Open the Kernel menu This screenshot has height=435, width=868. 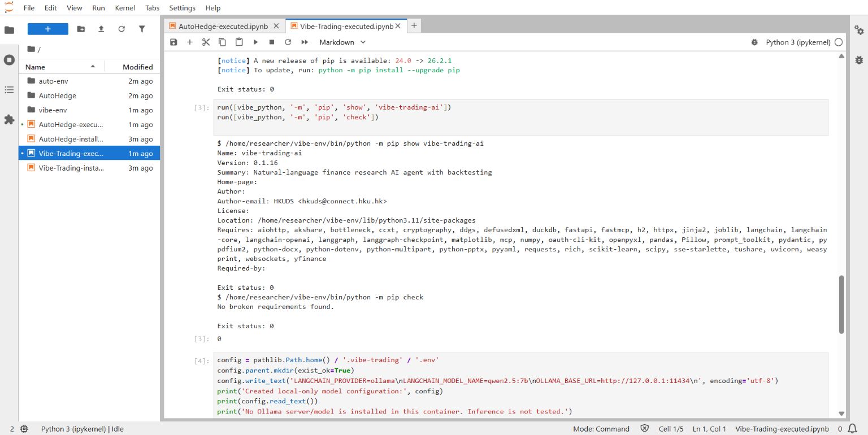[125, 8]
